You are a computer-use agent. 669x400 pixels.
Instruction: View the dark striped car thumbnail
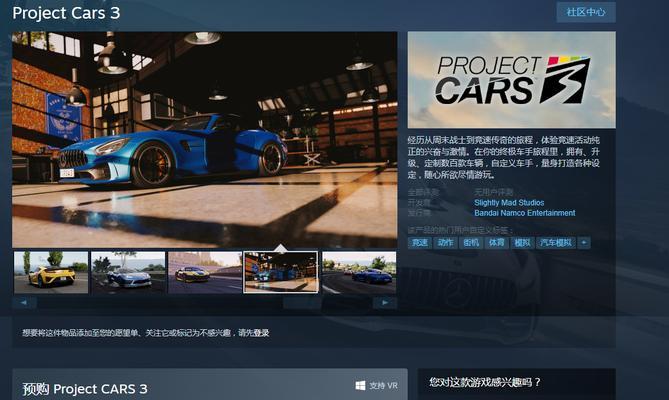coord(205,272)
